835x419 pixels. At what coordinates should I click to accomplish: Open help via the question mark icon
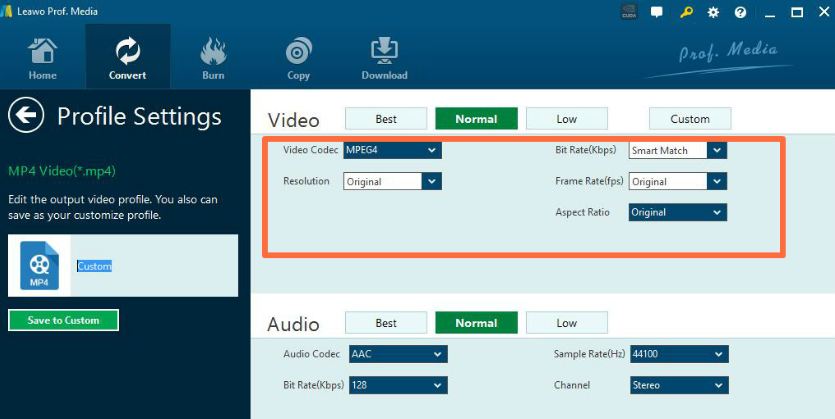click(740, 12)
